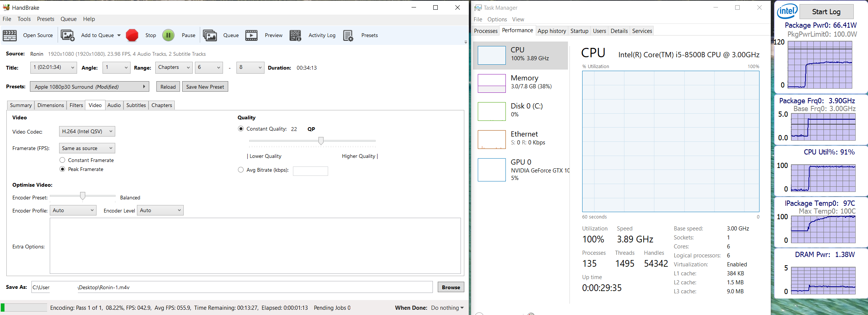Open the Activity Log icon

coord(295,36)
